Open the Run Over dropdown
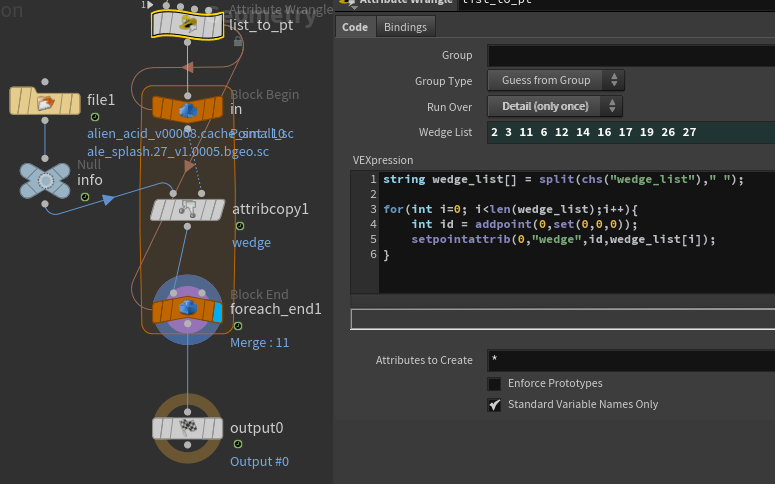The width and height of the screenshot is (775, 484). [555, 106]
